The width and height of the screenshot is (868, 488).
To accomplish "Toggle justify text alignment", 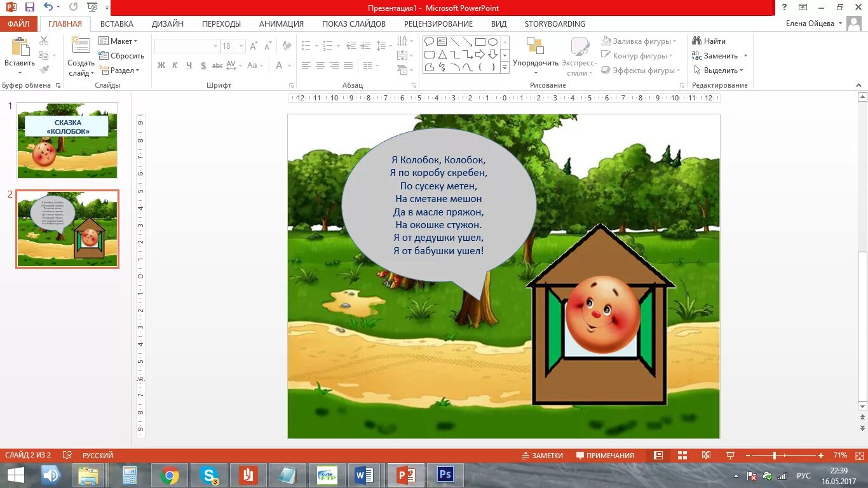I will [348, 65].
